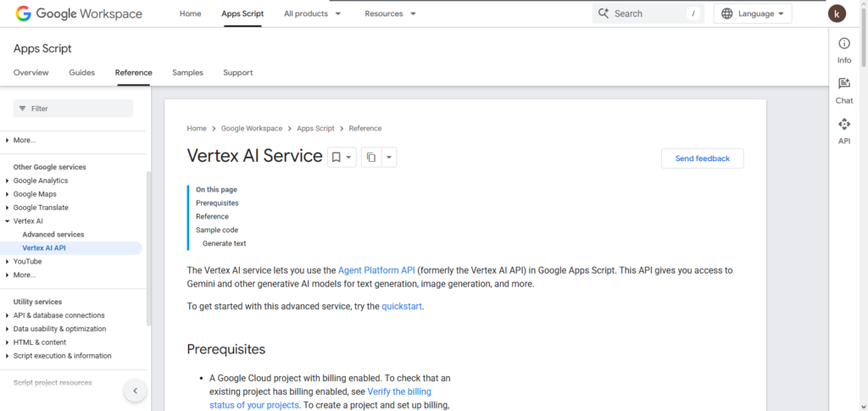Screen dimensions: 868x411
Task: Click the Apps Script section heading
Action: pyautogui.click(x=42, y=48)
